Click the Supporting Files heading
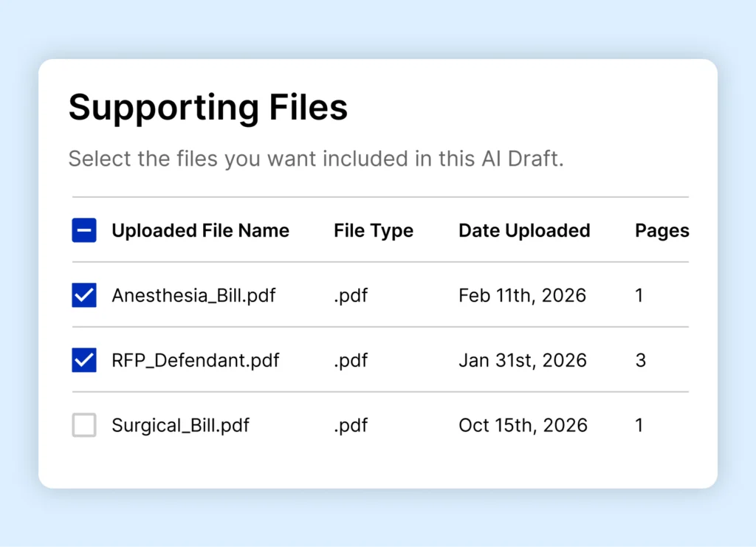Screen dimensions: 756x547 tap(207, 108)
